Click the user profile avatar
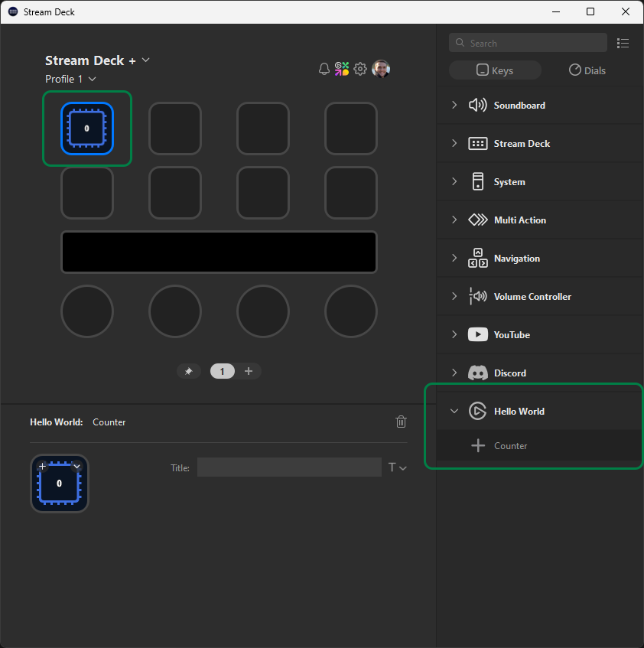 click(x=380, y=69)
